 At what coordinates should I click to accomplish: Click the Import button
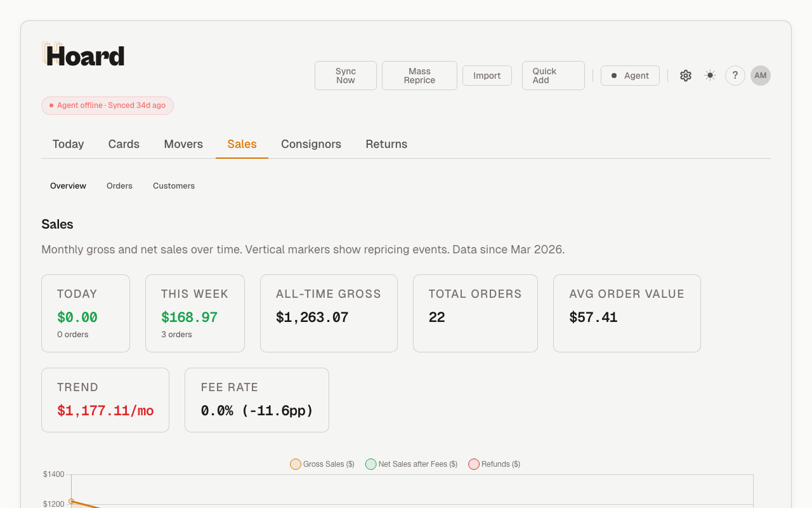(487, 76)
